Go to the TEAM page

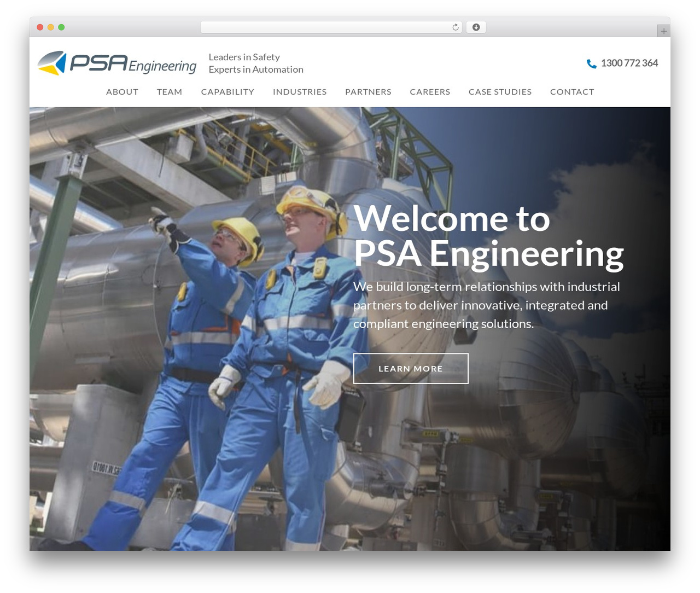[170, 92]
